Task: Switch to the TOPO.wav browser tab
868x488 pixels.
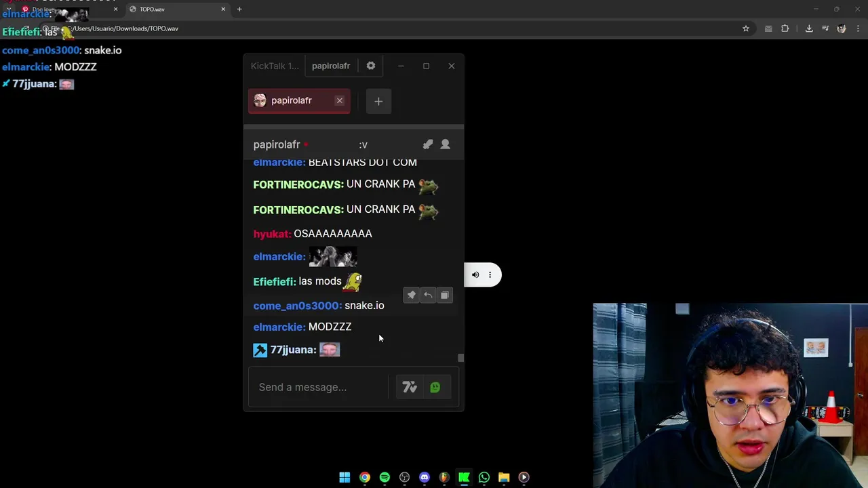Action: coord(178,9)
